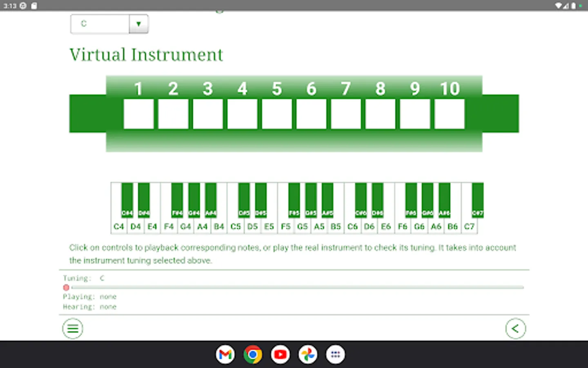Play the G#6 black piano key

pyautogui.click(x=428, y=200)
